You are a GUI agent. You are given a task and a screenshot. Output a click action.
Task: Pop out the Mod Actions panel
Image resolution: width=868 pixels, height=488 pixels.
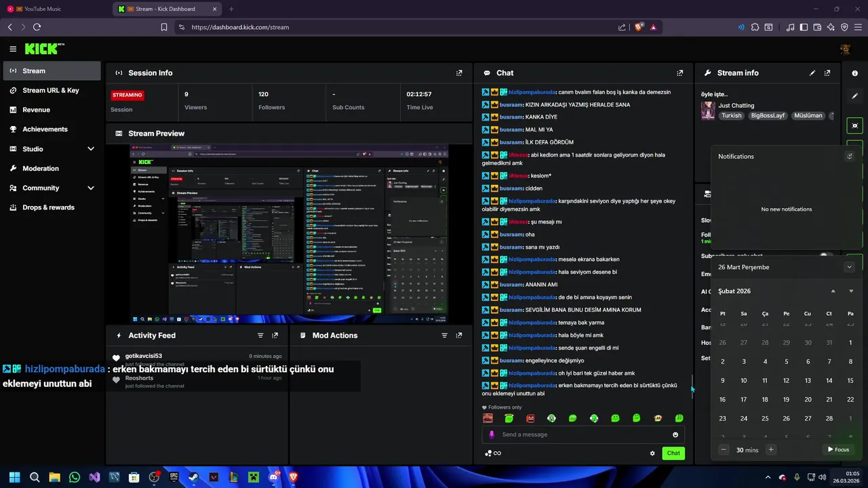tap(459, 335)
